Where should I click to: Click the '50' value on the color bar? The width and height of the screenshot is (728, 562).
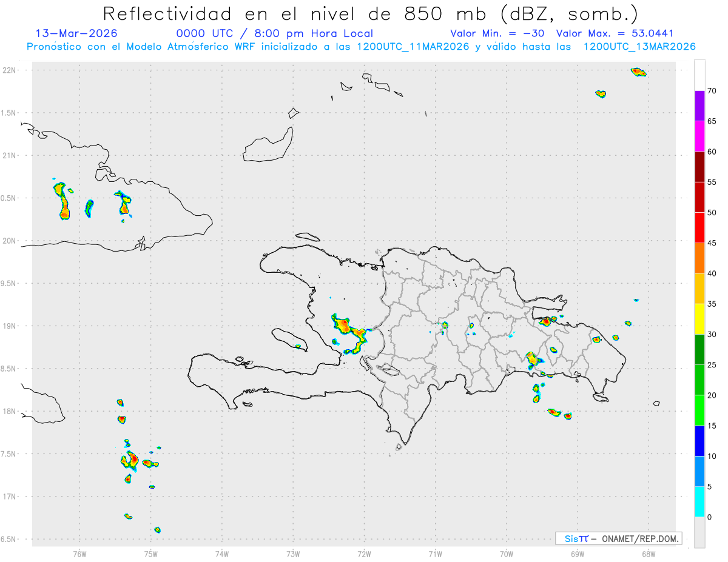[x=712, y=213]
